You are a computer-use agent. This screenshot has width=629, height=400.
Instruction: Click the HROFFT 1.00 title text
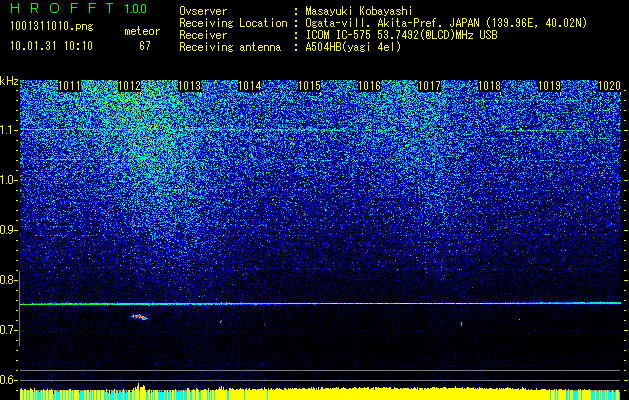coord(79,8)
